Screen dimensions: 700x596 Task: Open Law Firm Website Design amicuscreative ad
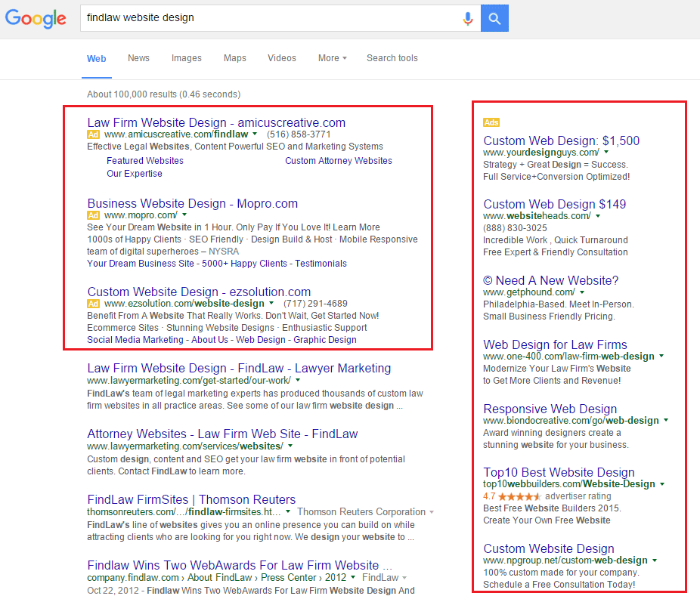click(216, 122)
